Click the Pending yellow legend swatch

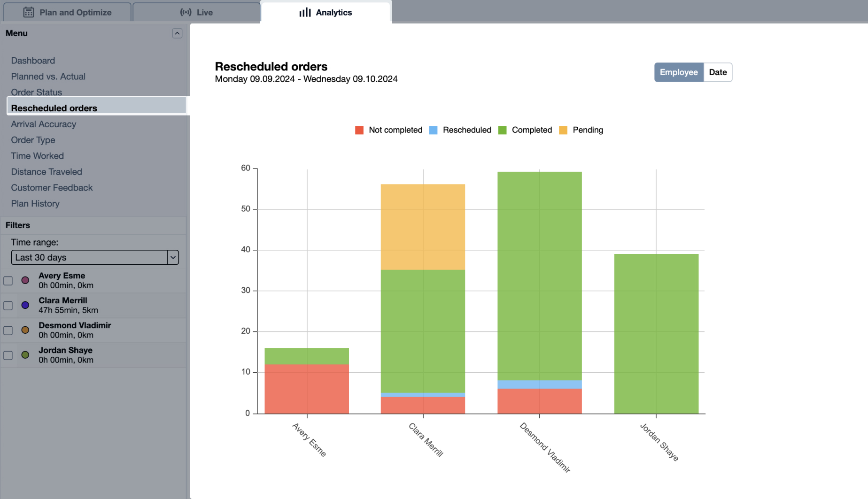(x=564, y=130)
